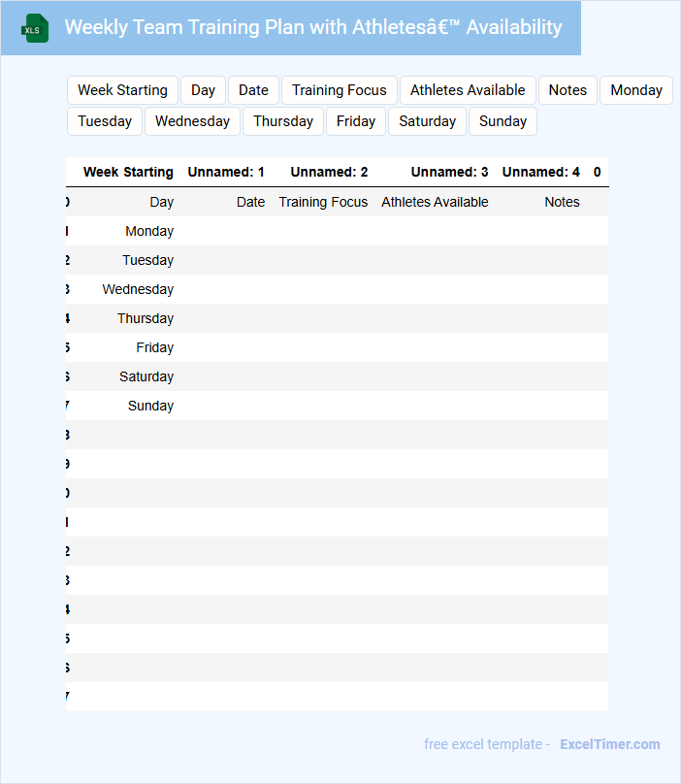Viewport: 681px width, 784px height.
Task: Select the Friday tag button
Action: [355, 121]
